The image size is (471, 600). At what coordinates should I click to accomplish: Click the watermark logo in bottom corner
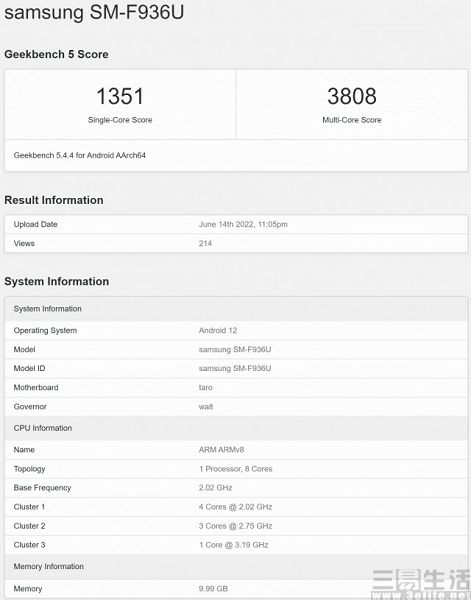click(421, 584)
